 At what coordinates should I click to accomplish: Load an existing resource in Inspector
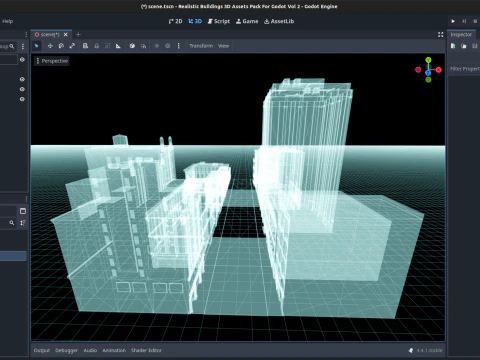tap(464, 46)
